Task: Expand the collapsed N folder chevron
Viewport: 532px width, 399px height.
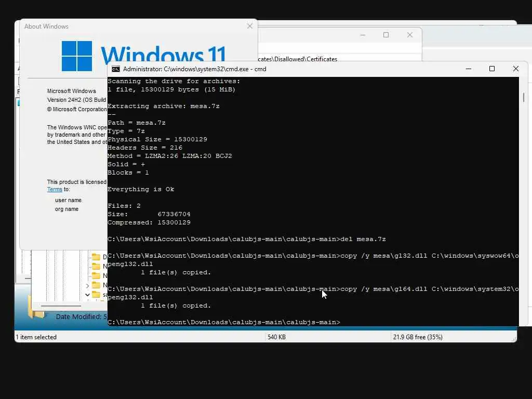Action: 87,286
